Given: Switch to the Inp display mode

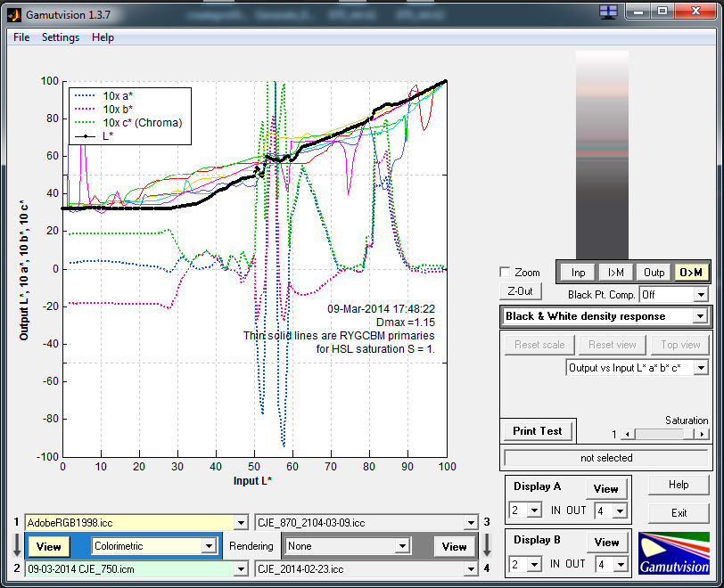Looking at the screenshot, I should point(578,273).
